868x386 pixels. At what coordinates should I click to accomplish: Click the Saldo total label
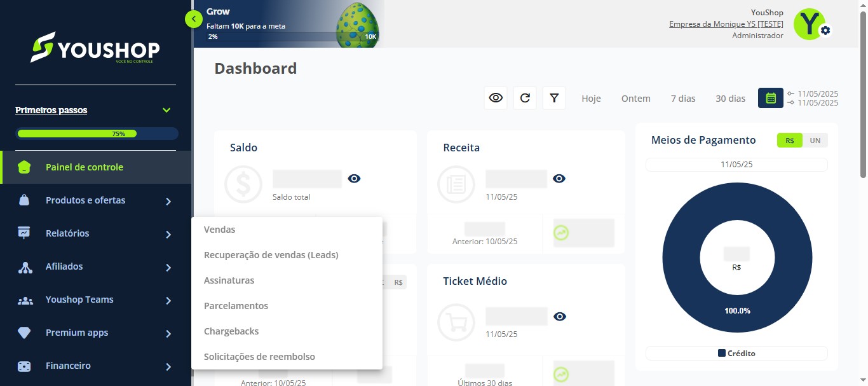292,197
